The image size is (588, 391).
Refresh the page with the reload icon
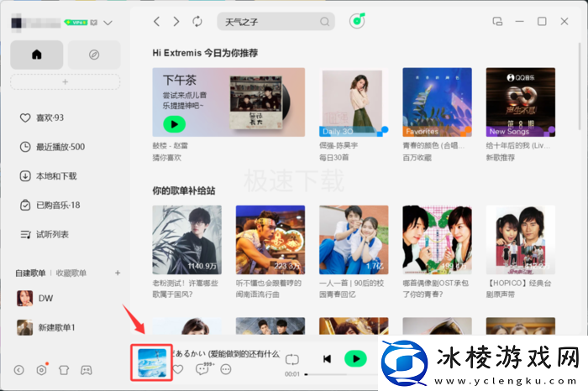(197, 22)
